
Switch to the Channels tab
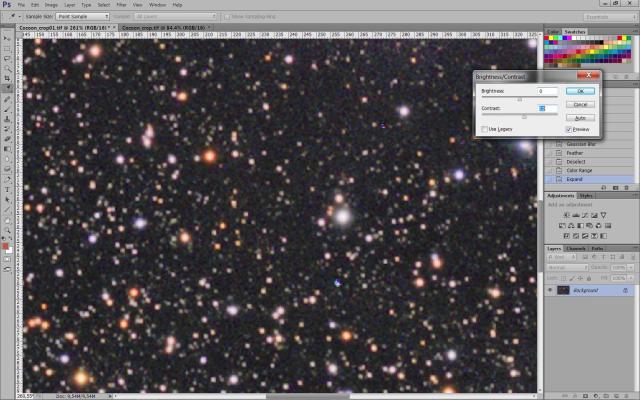point(576,248)
